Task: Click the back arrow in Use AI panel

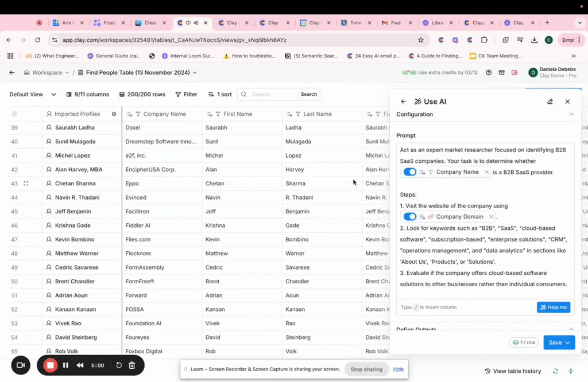Action: (x=404, y=102)
